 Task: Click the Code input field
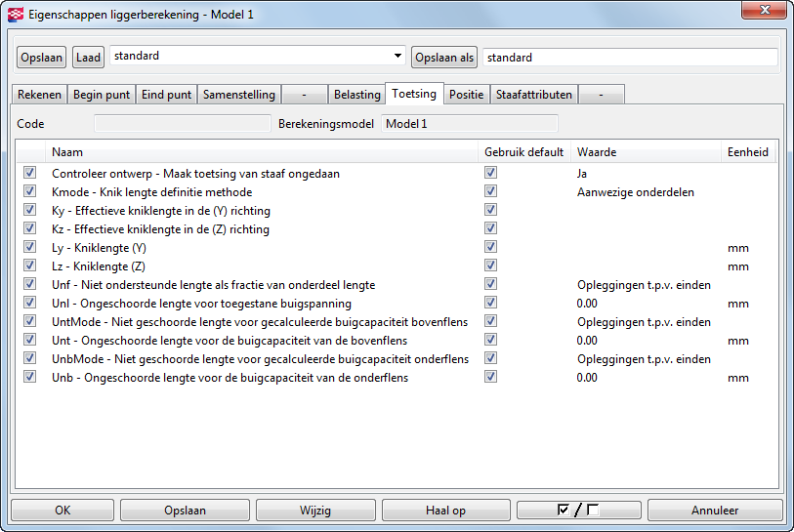[183, 124]
